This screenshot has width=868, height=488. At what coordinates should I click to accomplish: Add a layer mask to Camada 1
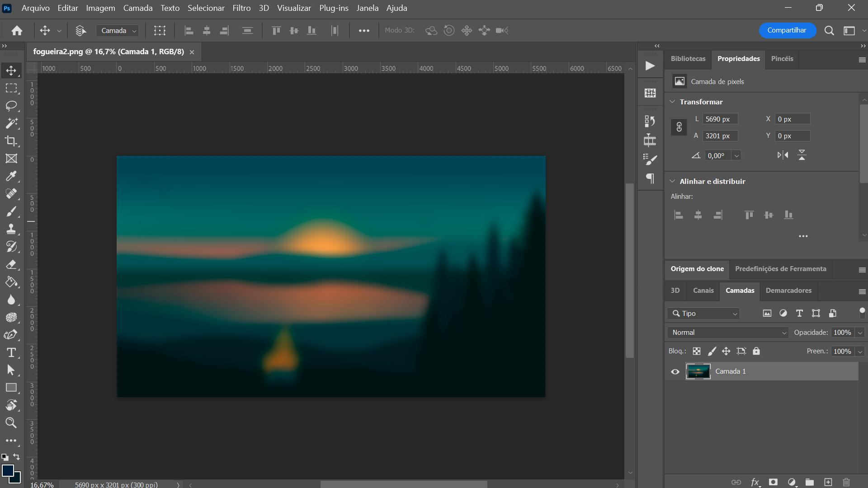pyautogui.click(x=773, y=482)
